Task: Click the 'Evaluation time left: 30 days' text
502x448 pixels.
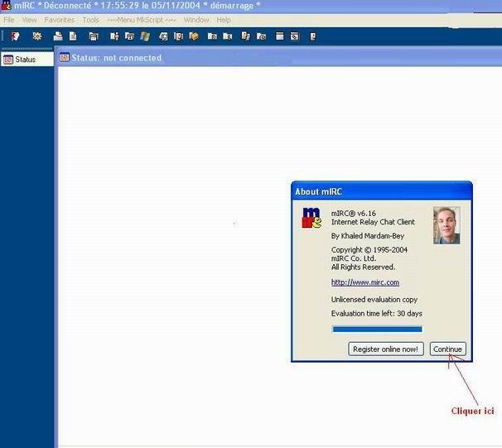Action: [x=376, y=313]
